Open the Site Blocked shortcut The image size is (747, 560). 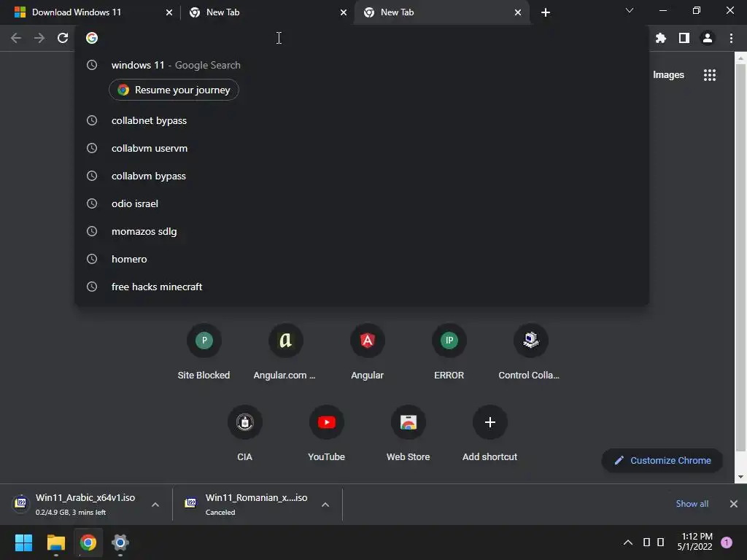pyautogui.click(x=204, y=352)
